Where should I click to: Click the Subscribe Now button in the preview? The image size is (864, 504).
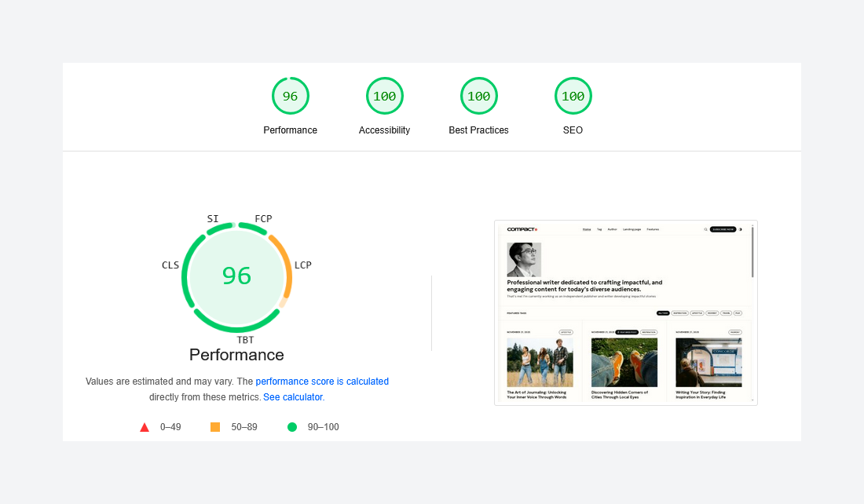(723, 229)
